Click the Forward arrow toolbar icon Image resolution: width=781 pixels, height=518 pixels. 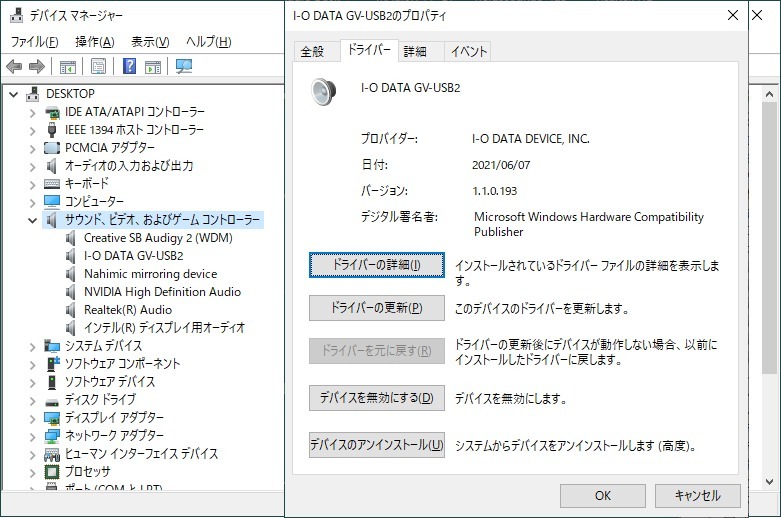[37, 66]
